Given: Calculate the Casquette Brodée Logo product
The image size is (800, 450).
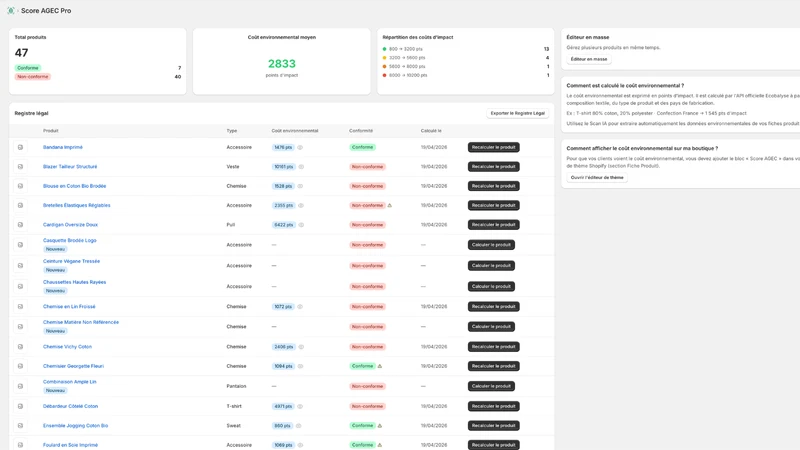Looking at the screenshot, I should coord(491,245).
